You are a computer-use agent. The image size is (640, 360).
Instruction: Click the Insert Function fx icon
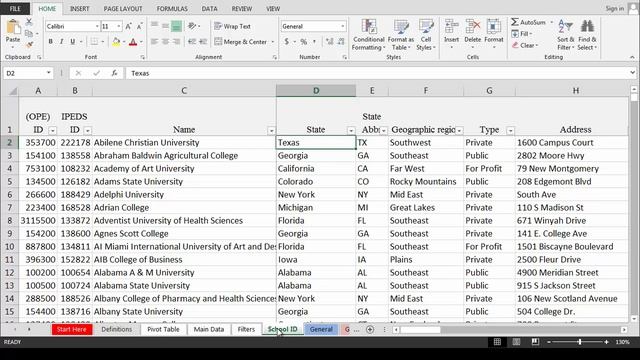(x=114, y=73)
